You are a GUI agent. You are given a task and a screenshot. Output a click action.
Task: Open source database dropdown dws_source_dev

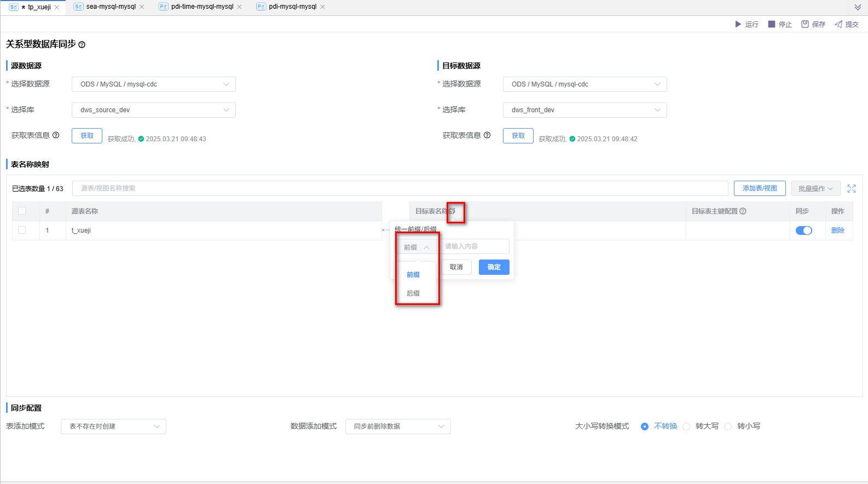pos(153,110)
